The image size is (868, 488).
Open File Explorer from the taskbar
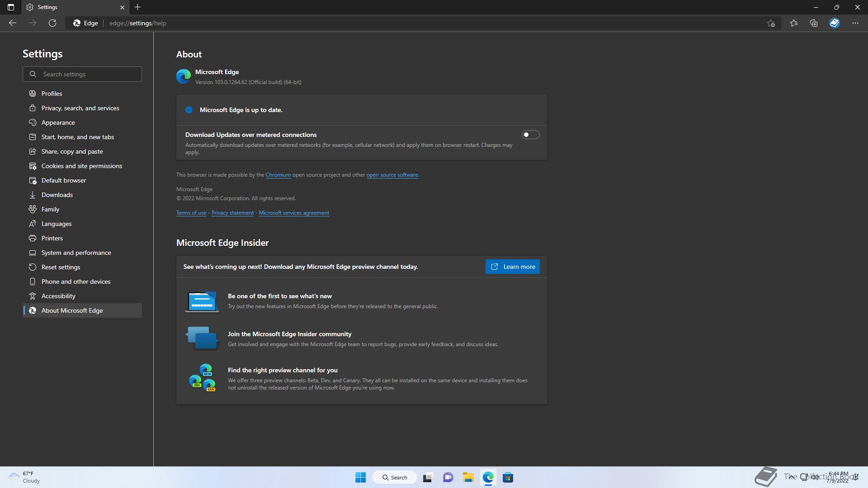[468, 477]
